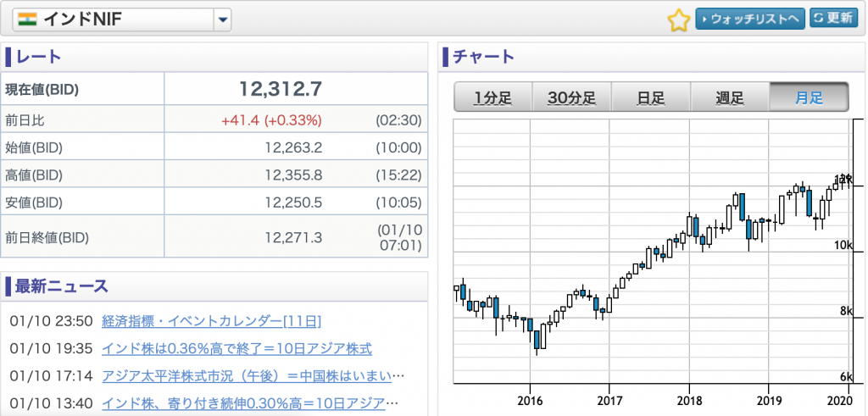Image resolution: width=868 pixels, height=416 pixels.
Task: Click the 8k label on price axis
Action: coord(846,311)
